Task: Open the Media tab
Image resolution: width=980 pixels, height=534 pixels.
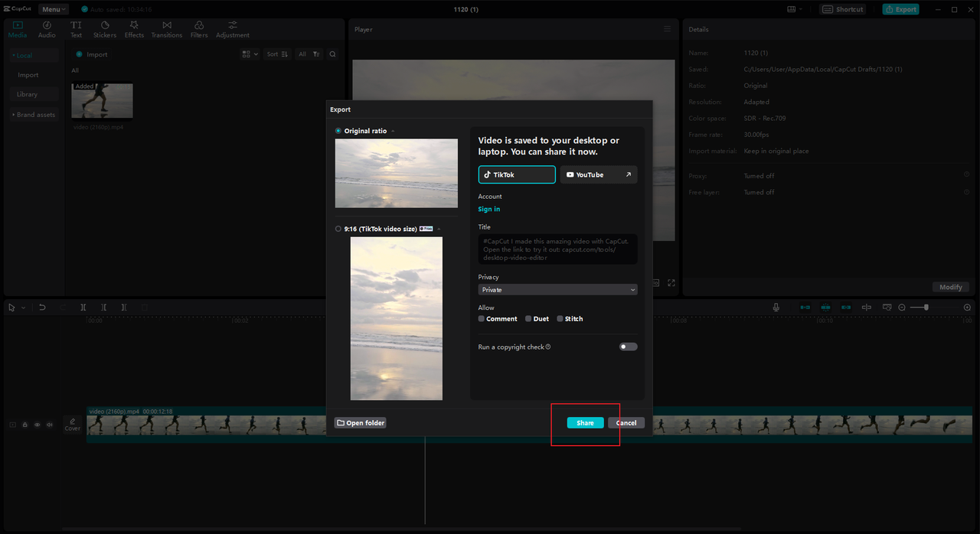Action: coord(17,29)
